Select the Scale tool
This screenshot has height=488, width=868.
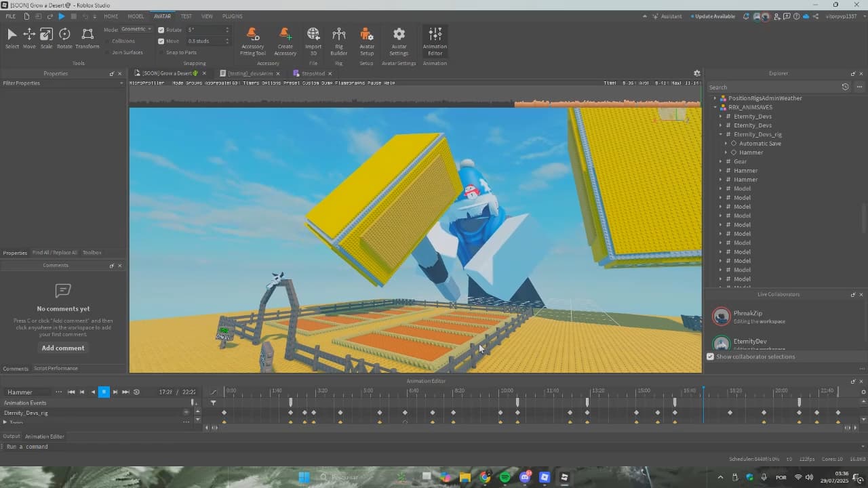click(46, 38)
